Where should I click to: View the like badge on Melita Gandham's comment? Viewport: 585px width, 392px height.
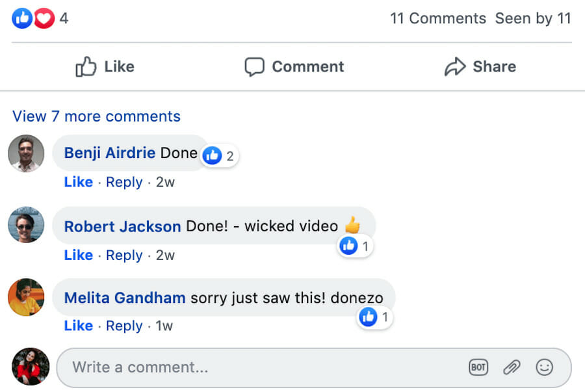(x=374, y=317)
